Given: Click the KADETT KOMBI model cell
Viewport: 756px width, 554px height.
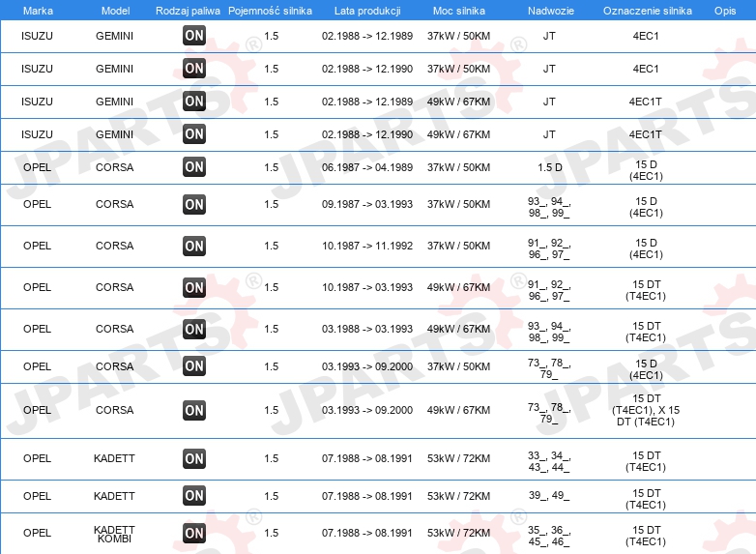Looking at the screenshot, I should pos(114,535).
